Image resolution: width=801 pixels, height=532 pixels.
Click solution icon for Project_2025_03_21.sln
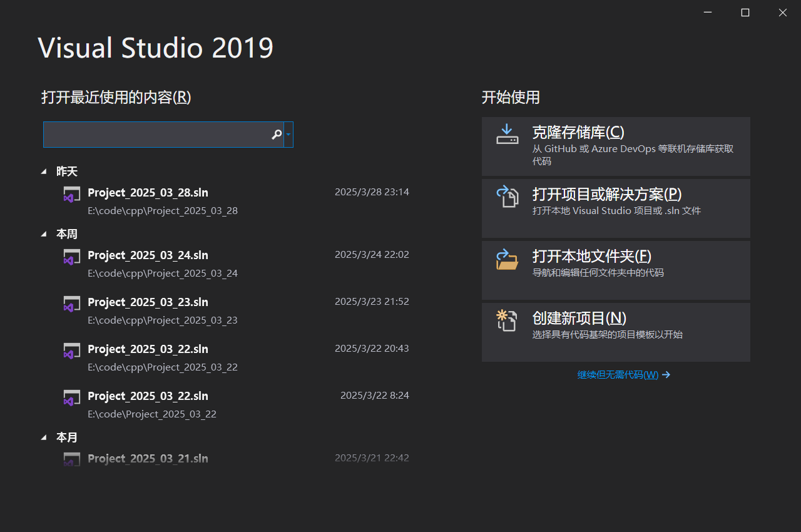[71, 459]
